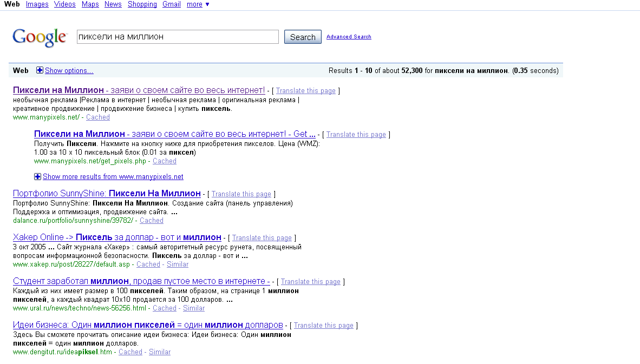Click the Google logo
Viewport: 640px width, 364px height.
pos(40,37)
